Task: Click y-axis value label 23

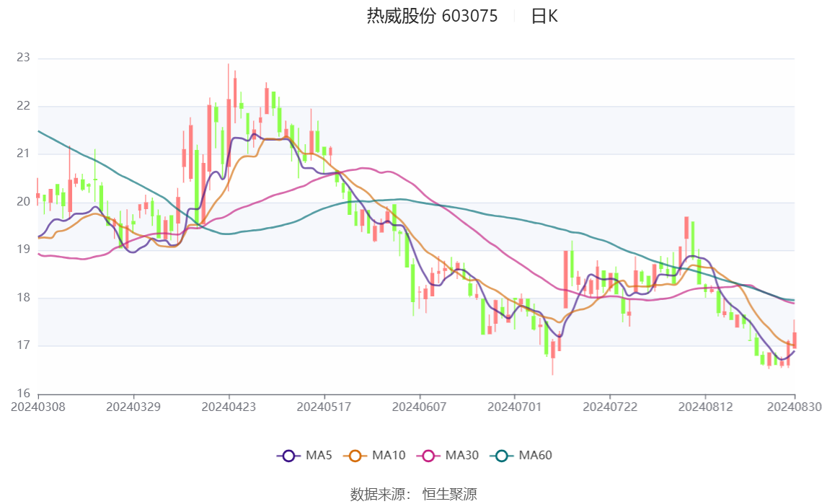Action: 23,58
